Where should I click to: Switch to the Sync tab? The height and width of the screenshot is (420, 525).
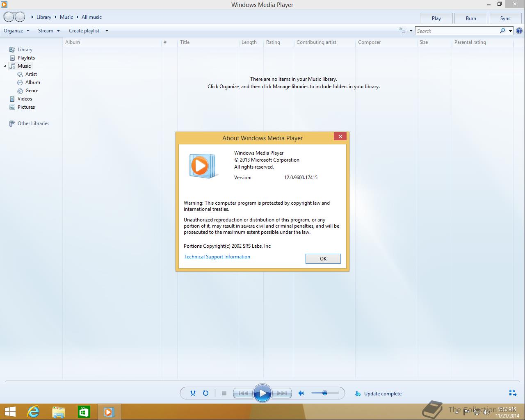click(505, 18)
